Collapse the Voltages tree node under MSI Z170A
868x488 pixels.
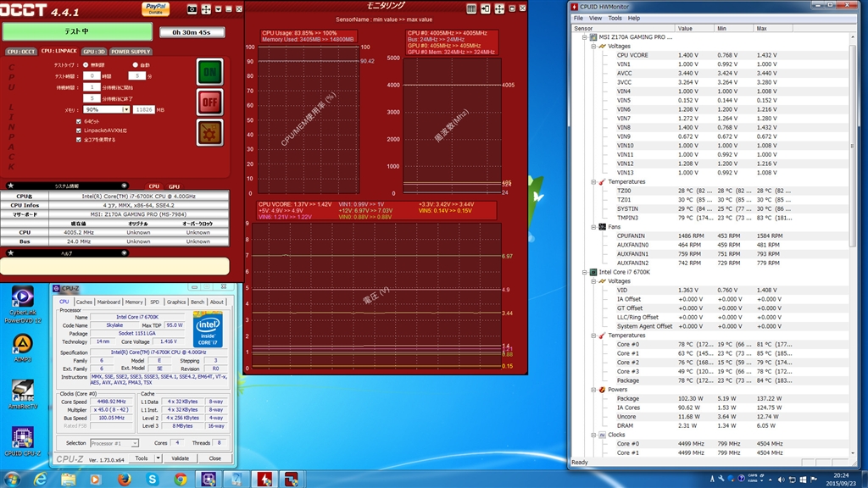coord(593,47)
